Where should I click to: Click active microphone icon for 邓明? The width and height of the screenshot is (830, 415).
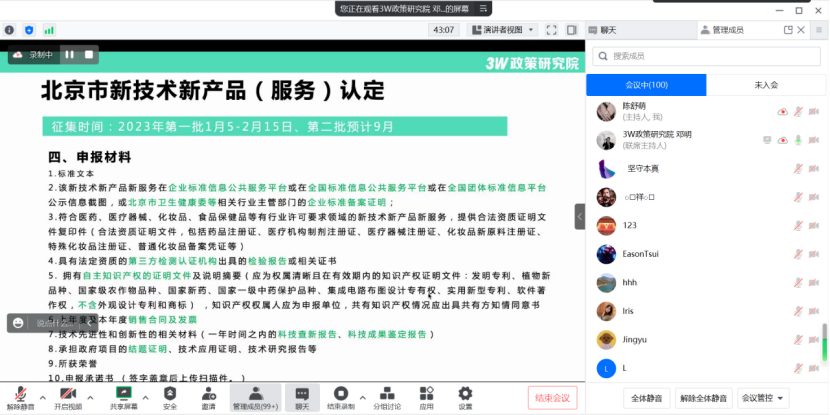point(798,140)
